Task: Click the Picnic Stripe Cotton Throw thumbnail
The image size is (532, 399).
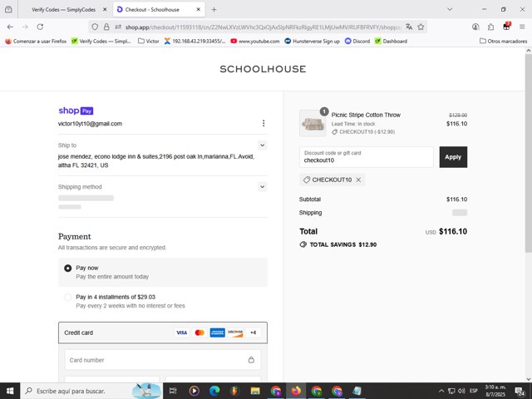Action: 313,123
